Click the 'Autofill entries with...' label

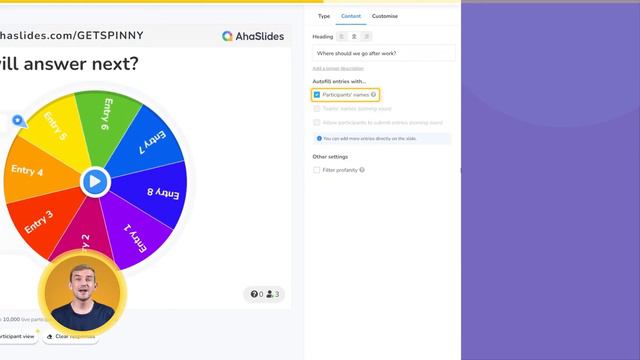[x=339, y=82]
